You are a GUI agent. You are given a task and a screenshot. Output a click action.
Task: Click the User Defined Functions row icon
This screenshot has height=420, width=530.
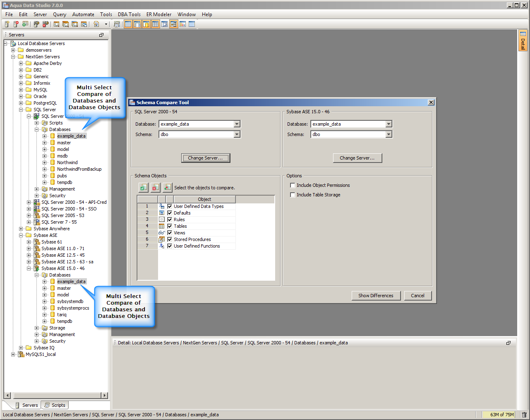tap(162, 246)
